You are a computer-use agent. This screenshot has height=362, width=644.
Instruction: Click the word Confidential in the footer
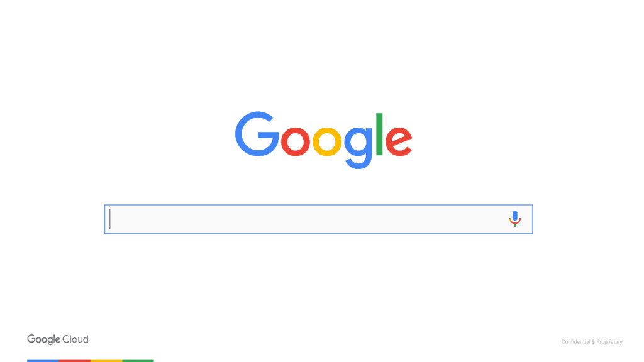(x=576, y=341)
